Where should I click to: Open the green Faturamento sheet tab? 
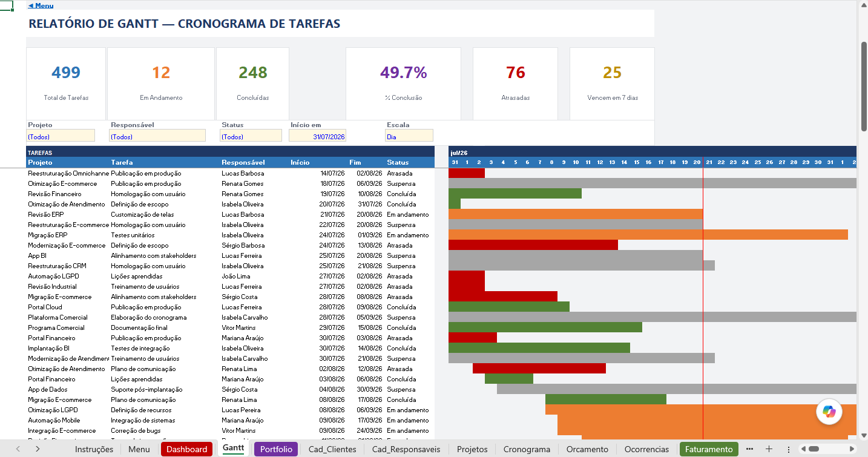[x=709, y=449]
